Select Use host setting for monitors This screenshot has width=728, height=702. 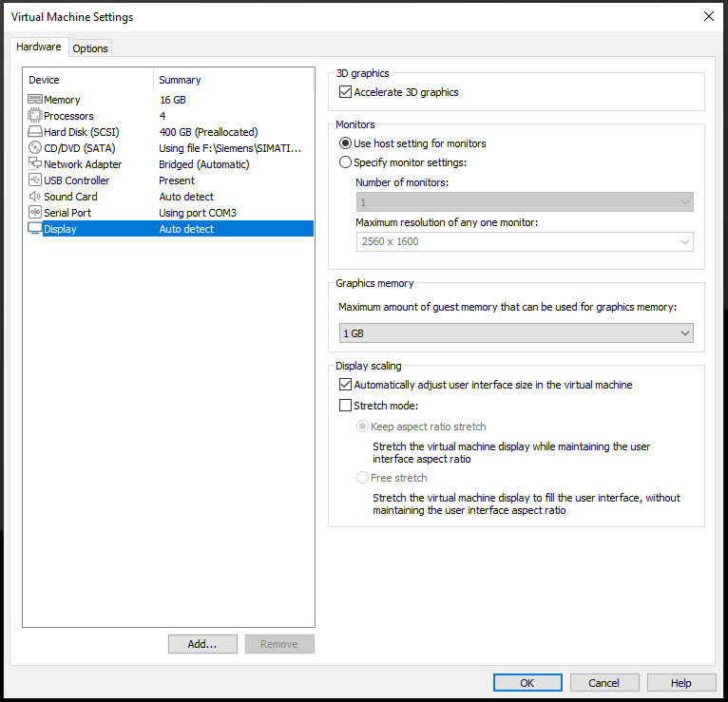[x=345, y=143]
